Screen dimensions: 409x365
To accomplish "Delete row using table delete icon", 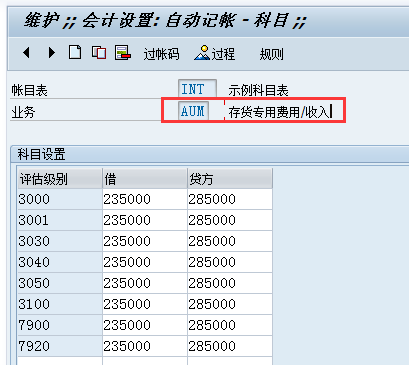I will click(x=123, y=53).
